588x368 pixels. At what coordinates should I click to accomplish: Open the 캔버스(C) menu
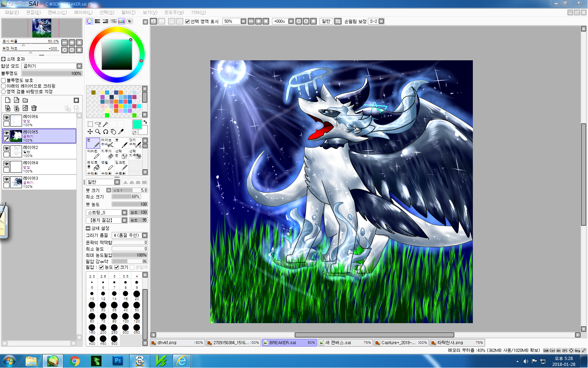[x=57, y=13]
